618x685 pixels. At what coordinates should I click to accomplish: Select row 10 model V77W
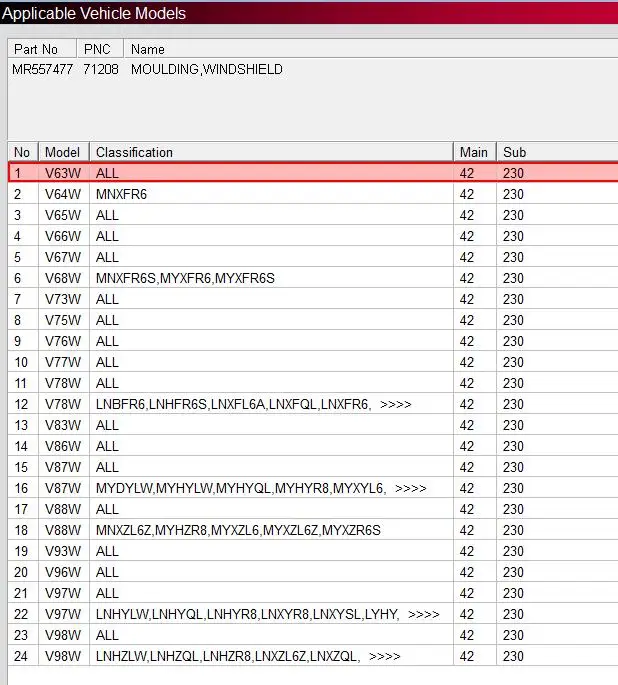click(63, 362)
